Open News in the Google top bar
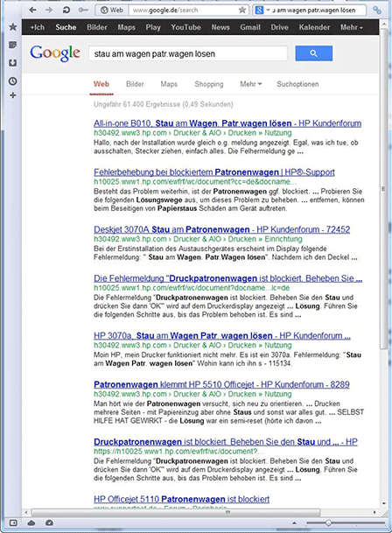392x533 pixels. coord(220,27)
